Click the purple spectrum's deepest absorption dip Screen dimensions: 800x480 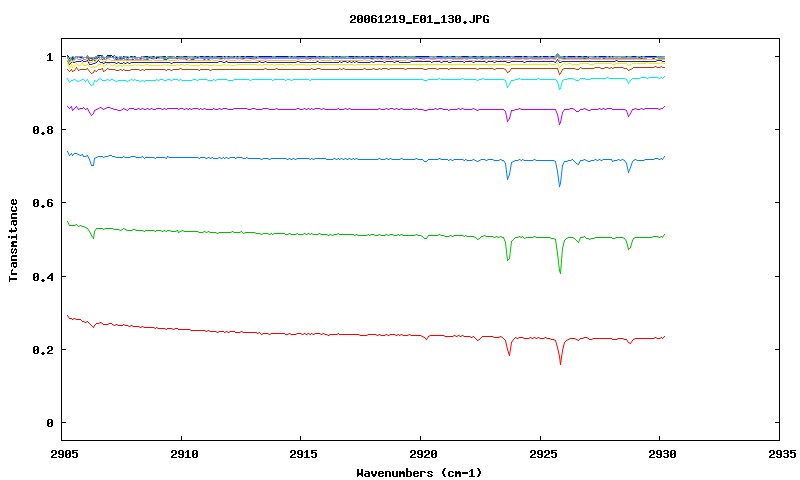(560, 123)
